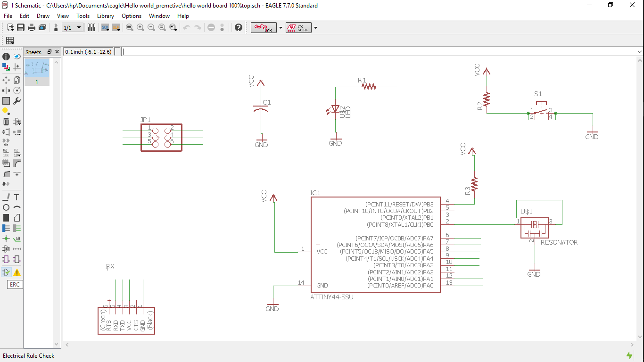Open the SCR script dropdown
644x362 pixels.
pos(105,28)
